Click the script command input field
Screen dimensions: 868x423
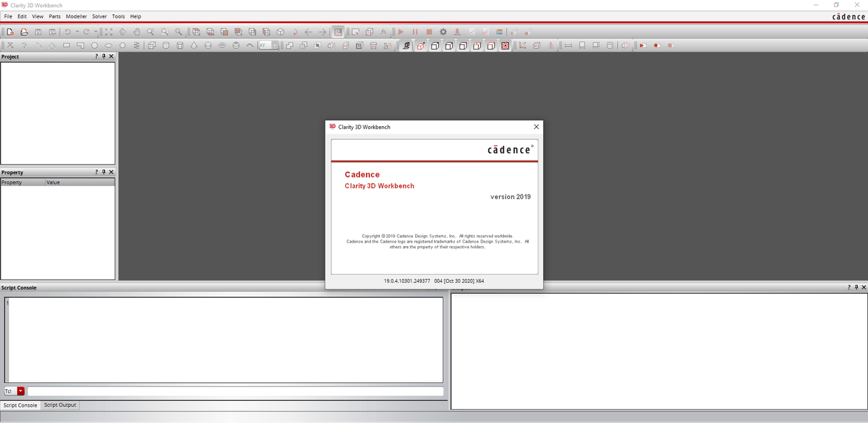(x=235, y=391)
